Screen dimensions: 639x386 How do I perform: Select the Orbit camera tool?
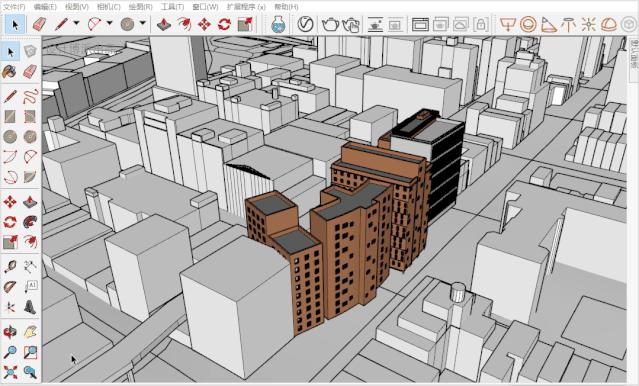(10, 332)
